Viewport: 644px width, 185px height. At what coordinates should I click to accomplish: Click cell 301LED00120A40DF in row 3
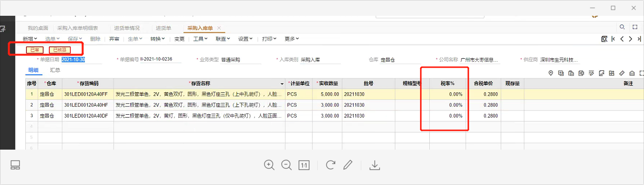(x=88, y=116)
